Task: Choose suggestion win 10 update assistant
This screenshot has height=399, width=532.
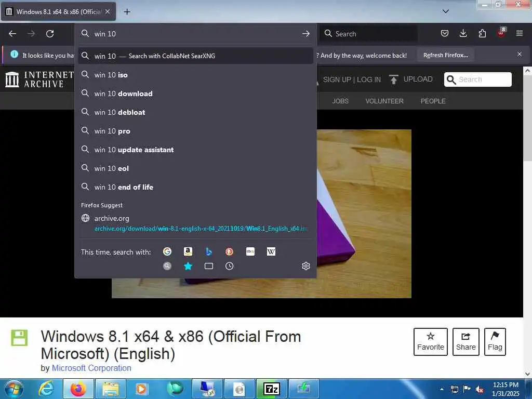Action: coord(195,149)
